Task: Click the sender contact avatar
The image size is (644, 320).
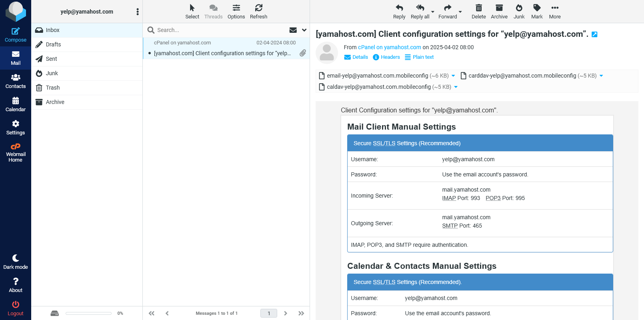Action: tap(327, 53)
